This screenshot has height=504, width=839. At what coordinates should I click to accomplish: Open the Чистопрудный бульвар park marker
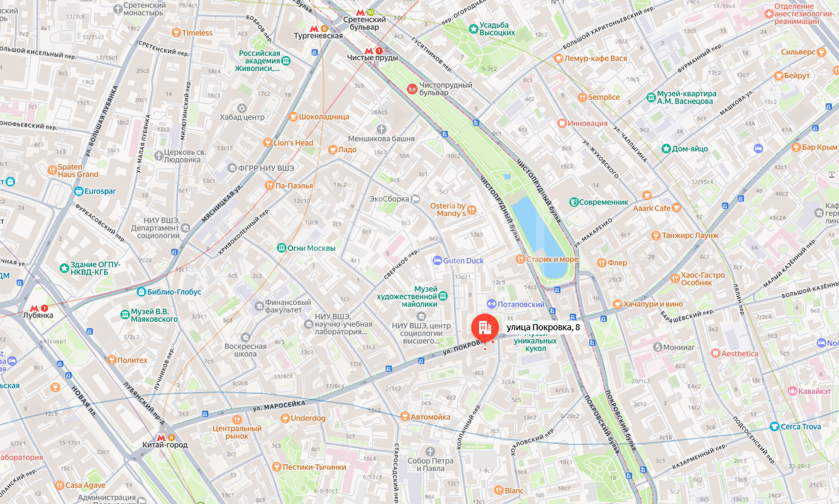pyautogui.click(x=412, y=88)
